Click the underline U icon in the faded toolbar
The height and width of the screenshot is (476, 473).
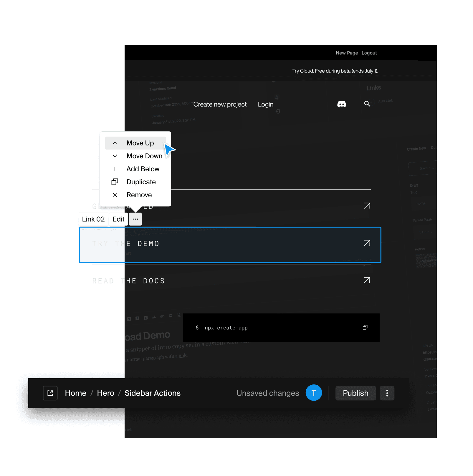[x=179, y=315]
